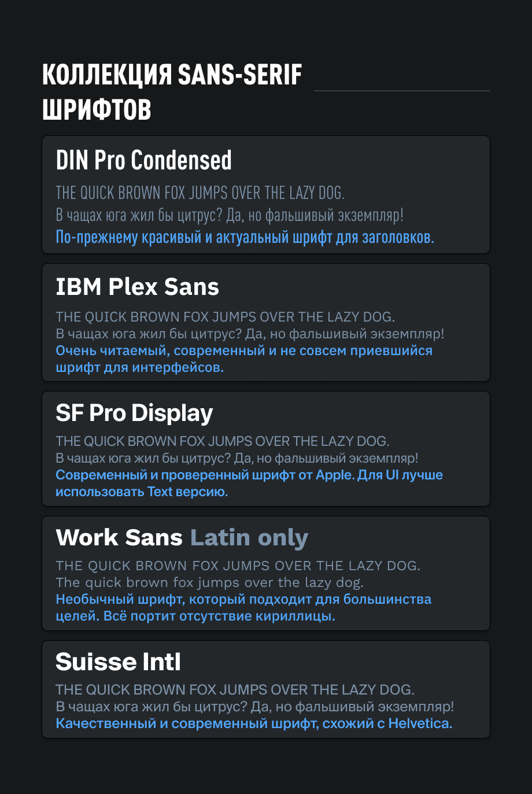Click the horizontal divider line beside the title

(401, 91)
